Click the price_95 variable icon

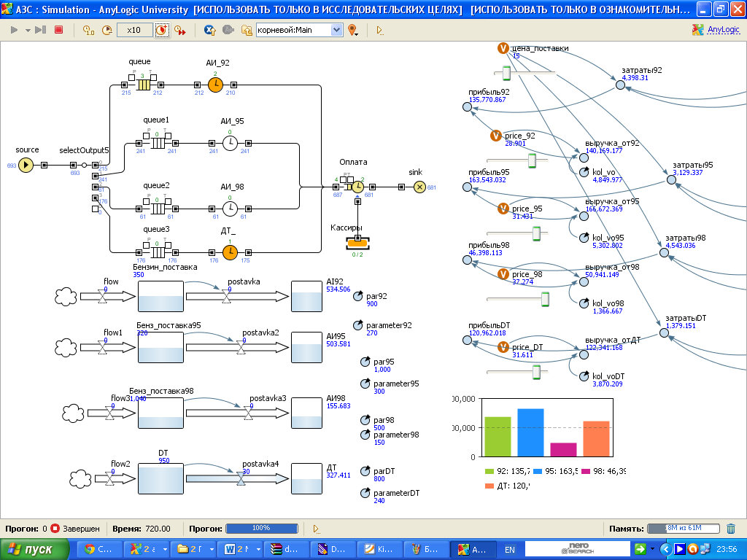click(503, 209)
